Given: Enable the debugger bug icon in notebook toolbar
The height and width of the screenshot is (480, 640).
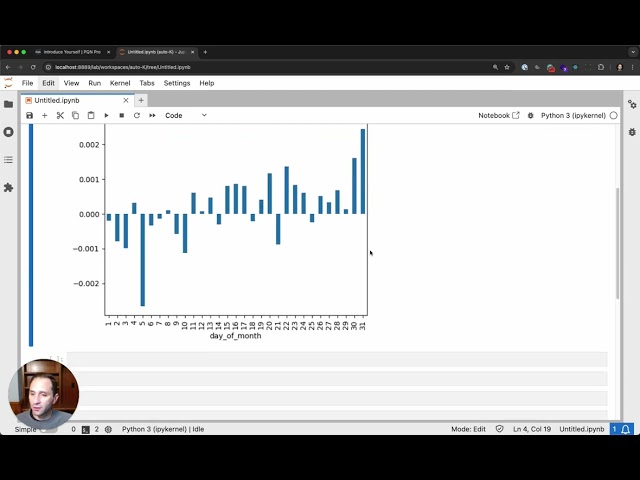Looking at the screenshot, I should 530,116.
